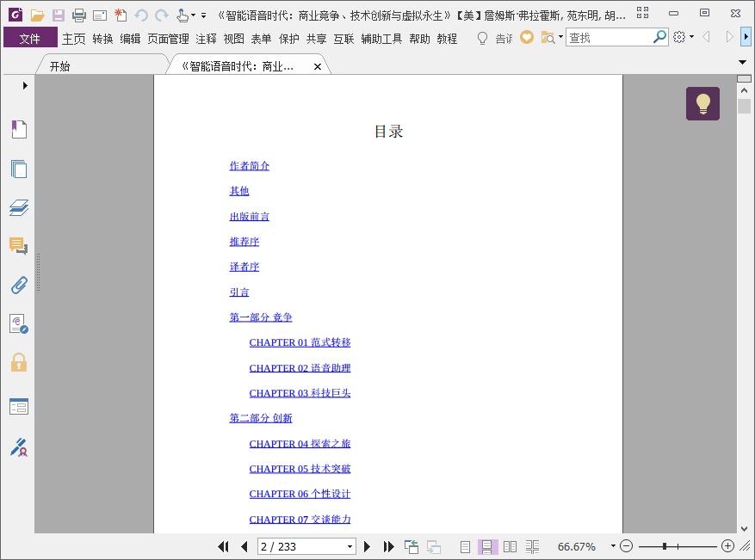
Task: Open the Layers panel in sidebar
Action: click(19, 208)
